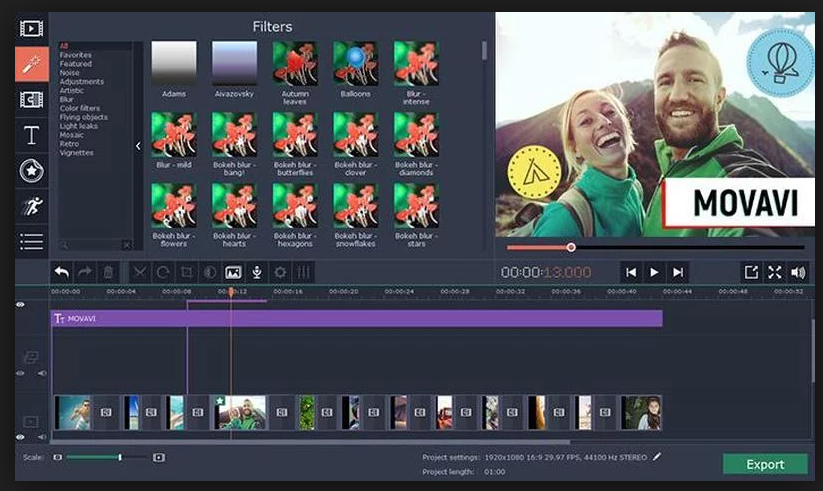This screenshot has height=491, width=823.
Task: Open the Transitions tab in sidebar
Action: [31, 99]
